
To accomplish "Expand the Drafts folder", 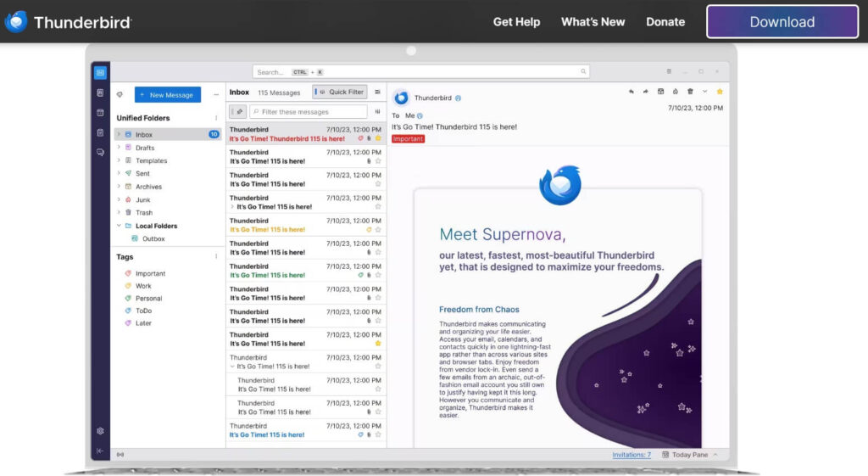I will (119, 148).
